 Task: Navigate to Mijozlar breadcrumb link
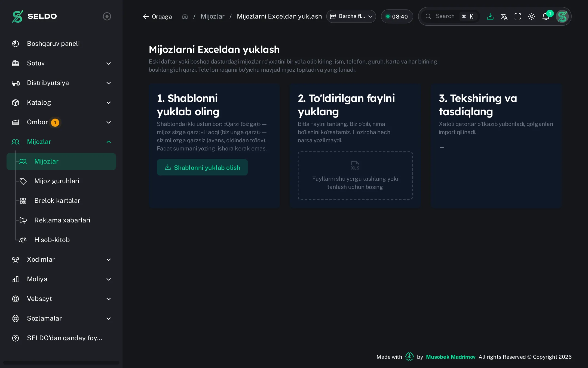click(x=213, y=16)
